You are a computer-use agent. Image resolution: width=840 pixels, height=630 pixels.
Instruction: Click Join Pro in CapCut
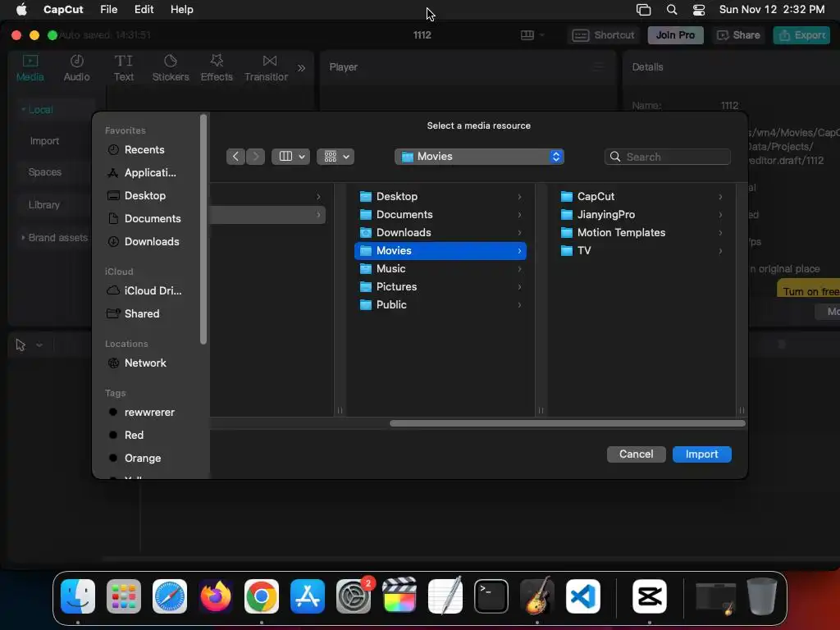tap(675, 34)
